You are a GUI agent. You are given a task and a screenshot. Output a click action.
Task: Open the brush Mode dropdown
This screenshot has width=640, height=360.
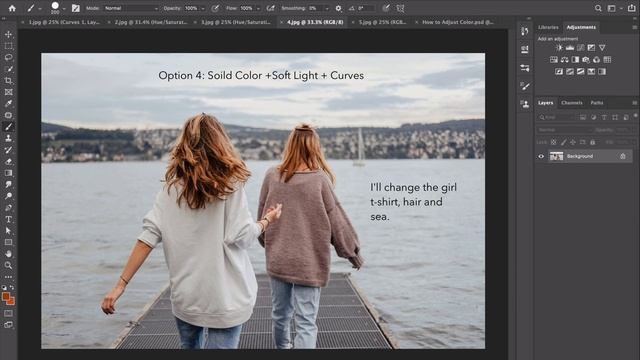tap(131, 8)
